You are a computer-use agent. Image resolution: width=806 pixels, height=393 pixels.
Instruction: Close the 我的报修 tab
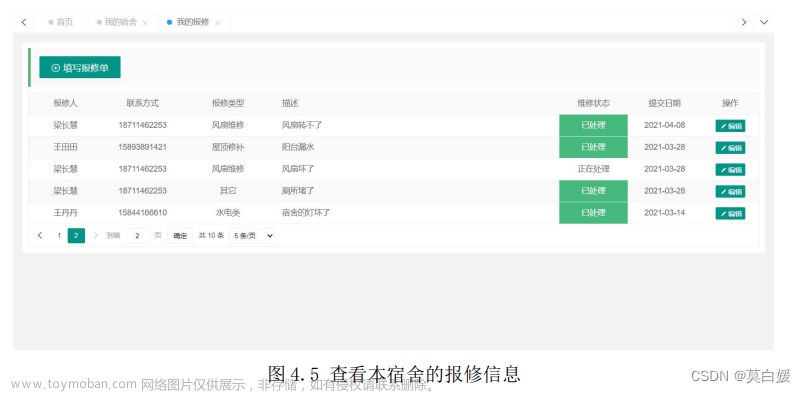point(217,23)
